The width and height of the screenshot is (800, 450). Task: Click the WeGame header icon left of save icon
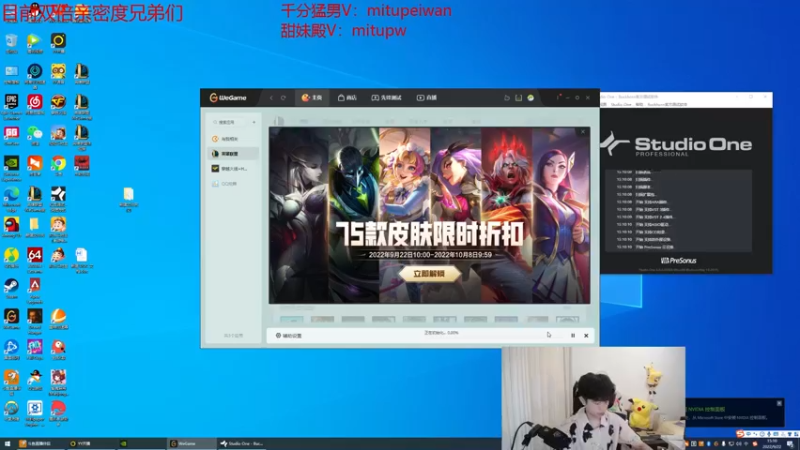(507, 97)
